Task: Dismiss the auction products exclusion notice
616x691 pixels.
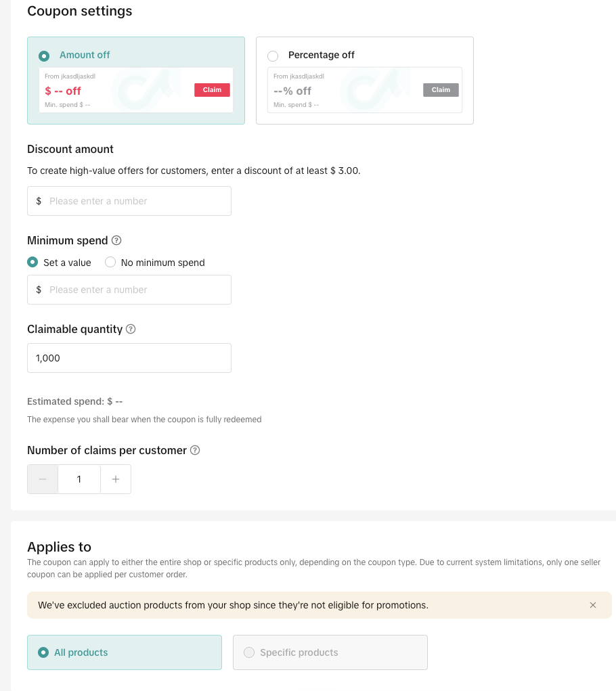Action: [x=593, y=605]
